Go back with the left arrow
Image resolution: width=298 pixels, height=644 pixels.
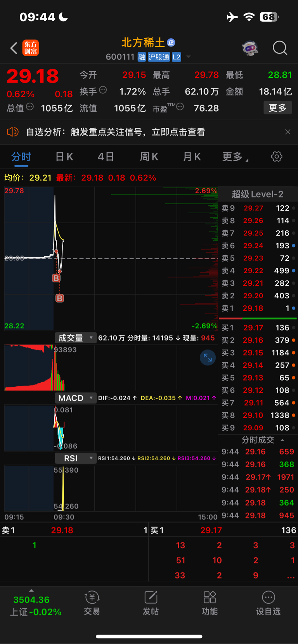[x=14, y=48]
